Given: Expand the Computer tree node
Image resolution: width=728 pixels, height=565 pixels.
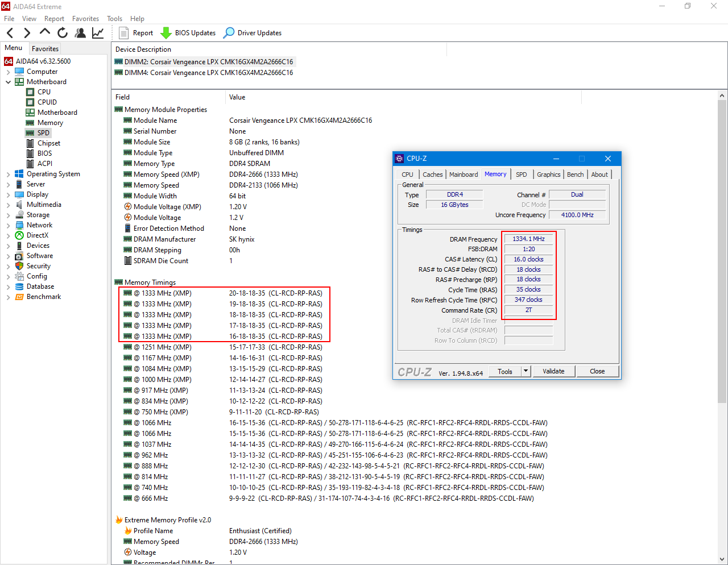Looking at the screenshot, I should pyautogui.click(x=8, y=72).
